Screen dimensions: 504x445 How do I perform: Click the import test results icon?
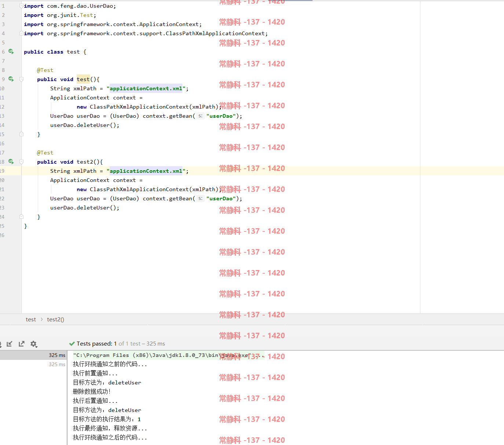coord(10,344)
